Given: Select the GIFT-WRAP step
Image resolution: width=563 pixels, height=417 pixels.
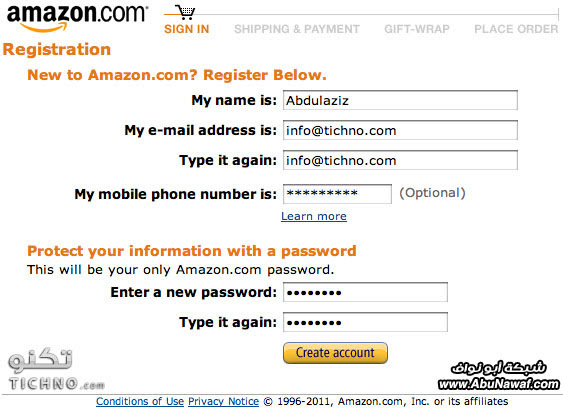Looking at the screenshot, I should click(417, 29).
